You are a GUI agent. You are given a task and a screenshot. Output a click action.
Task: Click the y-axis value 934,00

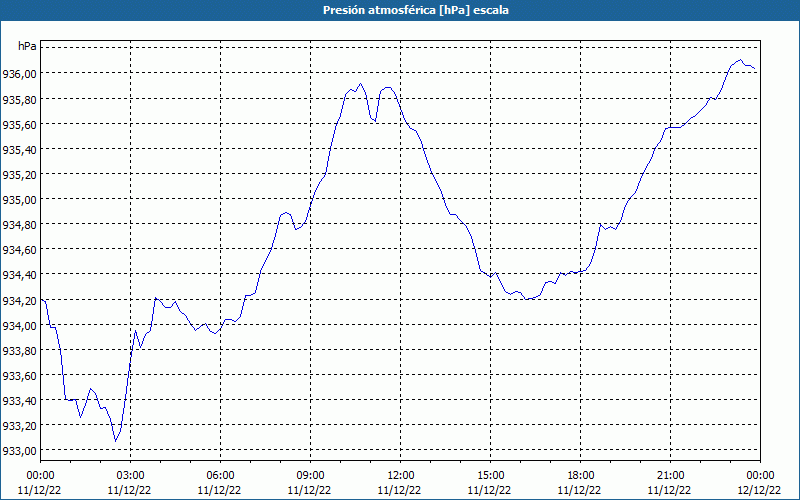tap(19, 326)
